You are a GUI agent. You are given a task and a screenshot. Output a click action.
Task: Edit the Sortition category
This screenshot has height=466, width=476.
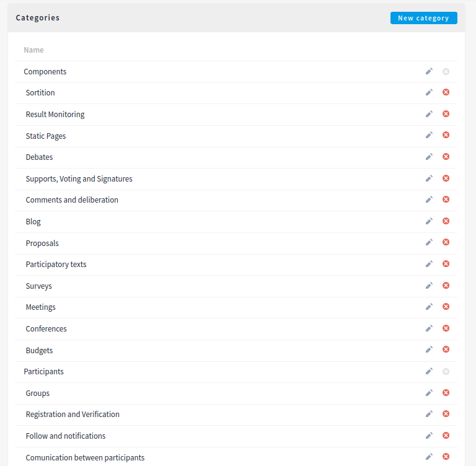pos(429,92)
